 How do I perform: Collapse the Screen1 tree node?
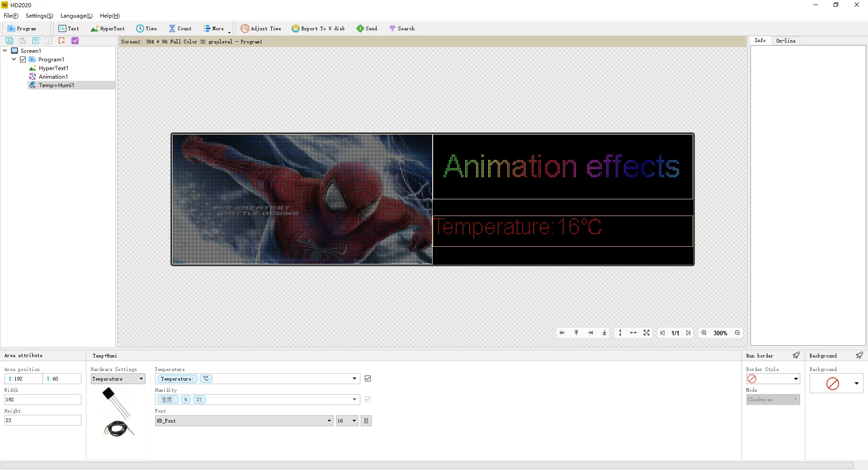point(5,51)
